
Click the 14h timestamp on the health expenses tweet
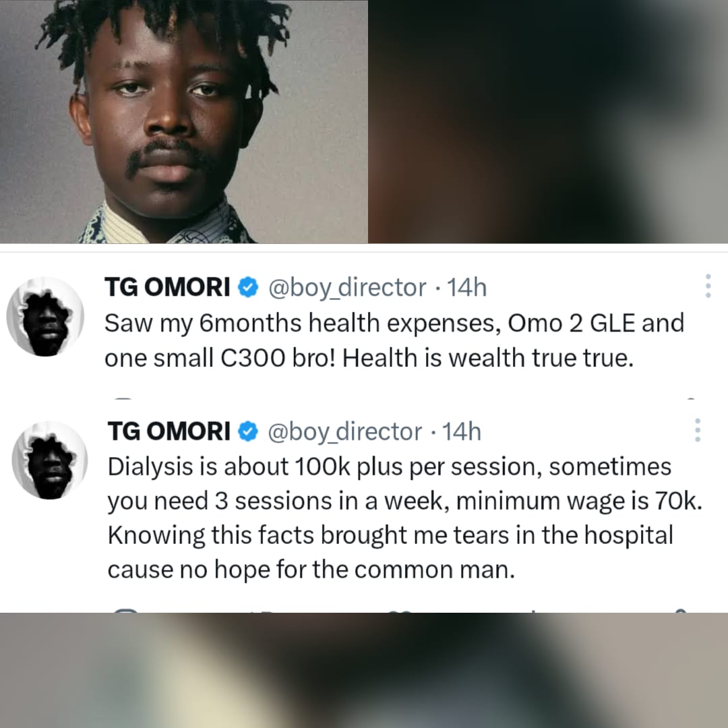pos(466,287)
